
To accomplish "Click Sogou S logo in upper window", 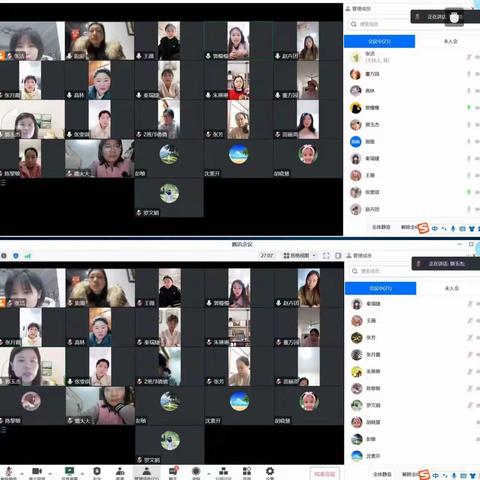I will tap(423, 228).
